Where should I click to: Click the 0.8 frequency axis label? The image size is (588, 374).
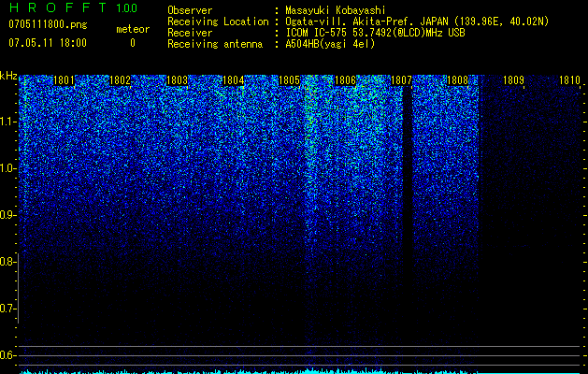[8, 262]
